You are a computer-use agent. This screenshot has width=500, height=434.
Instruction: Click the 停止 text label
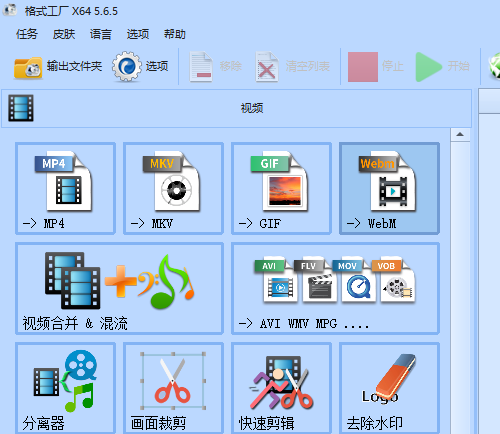pos(393,66)
